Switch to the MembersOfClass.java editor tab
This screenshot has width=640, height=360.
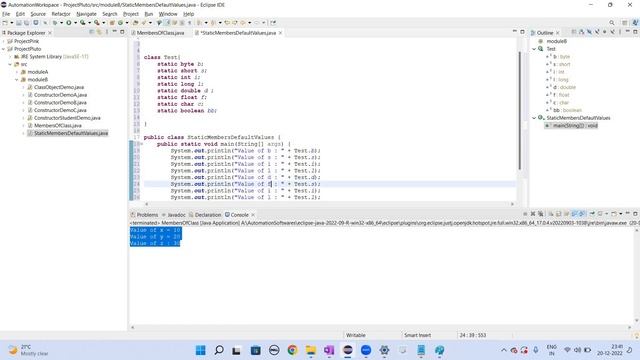(x=160, y=33)
